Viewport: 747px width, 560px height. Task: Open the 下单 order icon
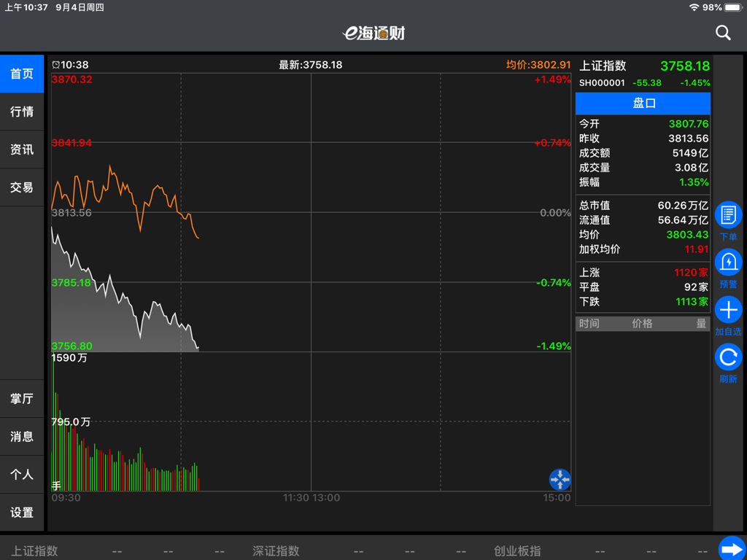pos(728,215)
